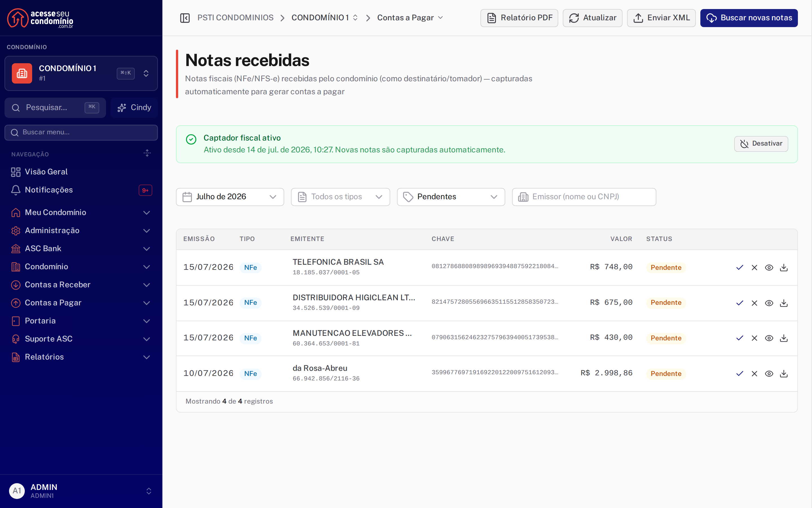The image size is (812, 508).
Task: Focus the Buscar menu field
Action: [x=81, y=132]
